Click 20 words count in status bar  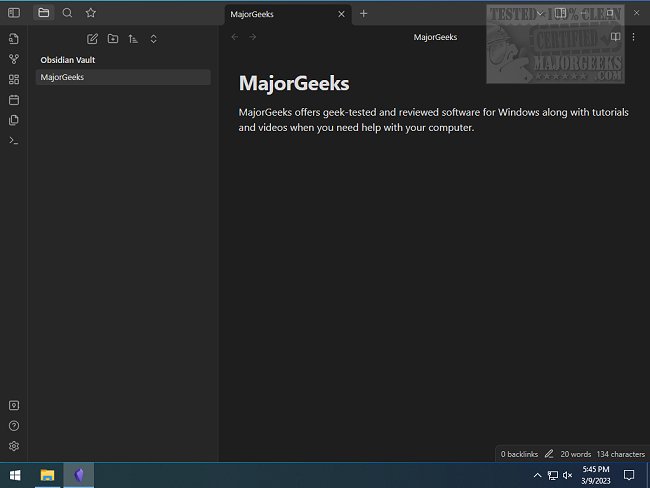[575, 454]
